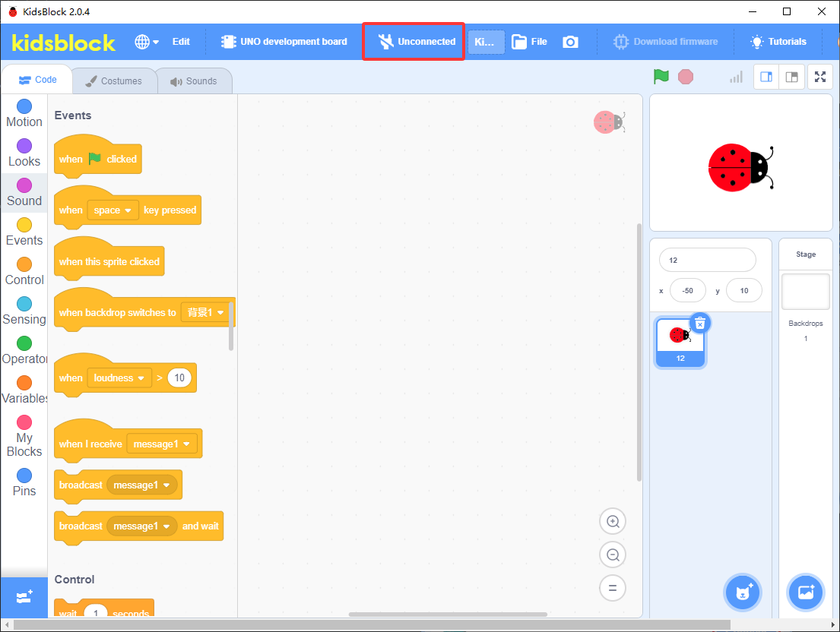Switch to large stage layout
The image size is (840, 632).
[791, 77]
